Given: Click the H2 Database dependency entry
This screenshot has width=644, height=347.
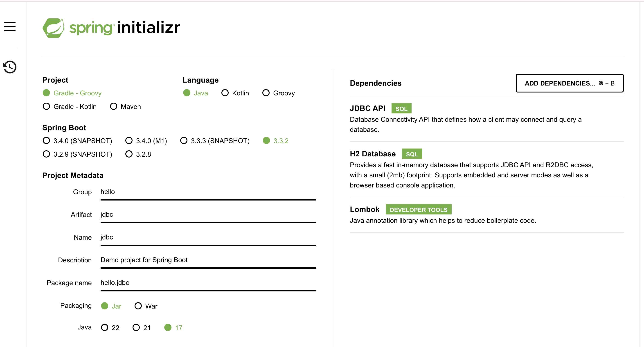Looking at the screenshot, I should [372, 154].
